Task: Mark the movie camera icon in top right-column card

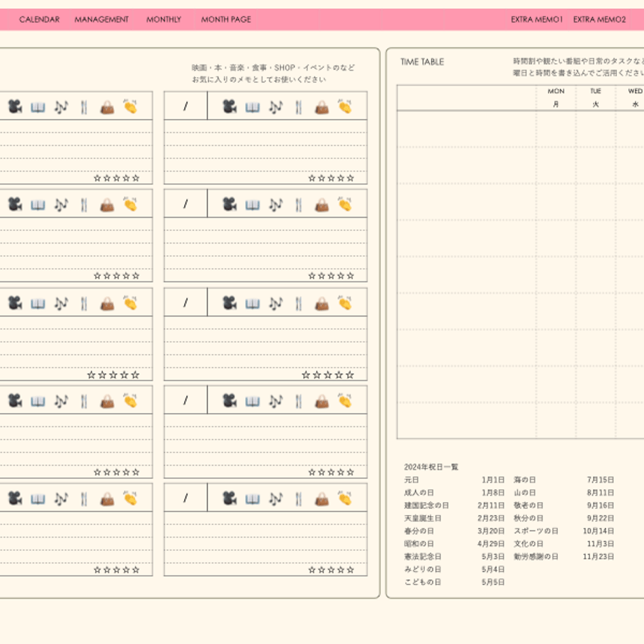Action: pos(230,107)
